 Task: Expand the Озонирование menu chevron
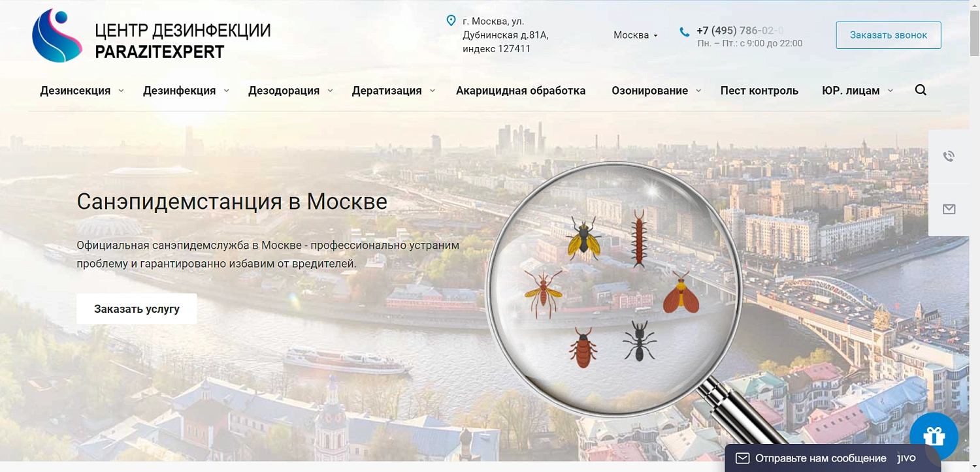[698, 91]
